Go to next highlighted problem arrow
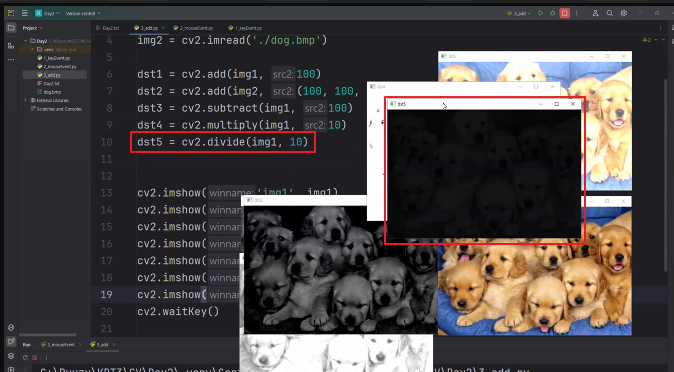Viewport: 674px width, 372px height. click(x=663, y=40)
